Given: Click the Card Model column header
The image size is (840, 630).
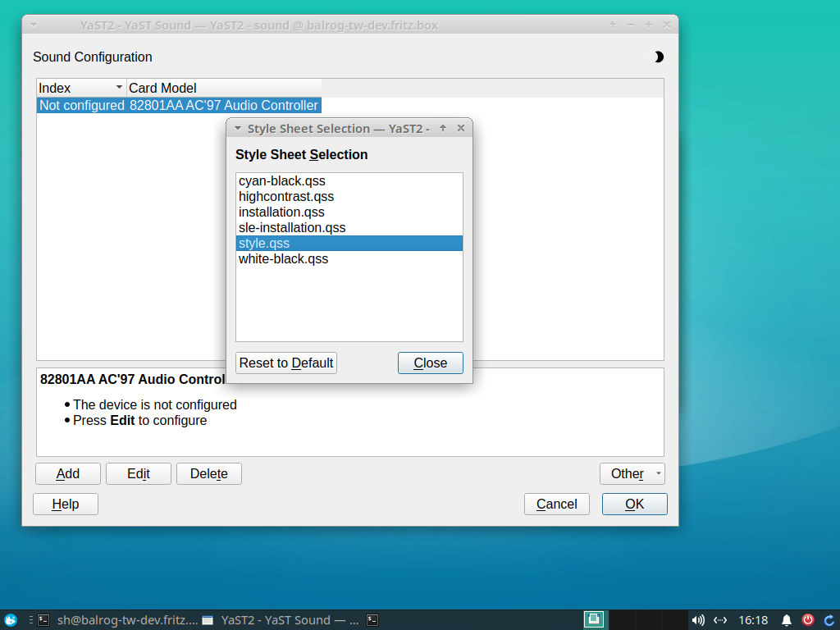Looking at the screenshot, I should (224, 88).
